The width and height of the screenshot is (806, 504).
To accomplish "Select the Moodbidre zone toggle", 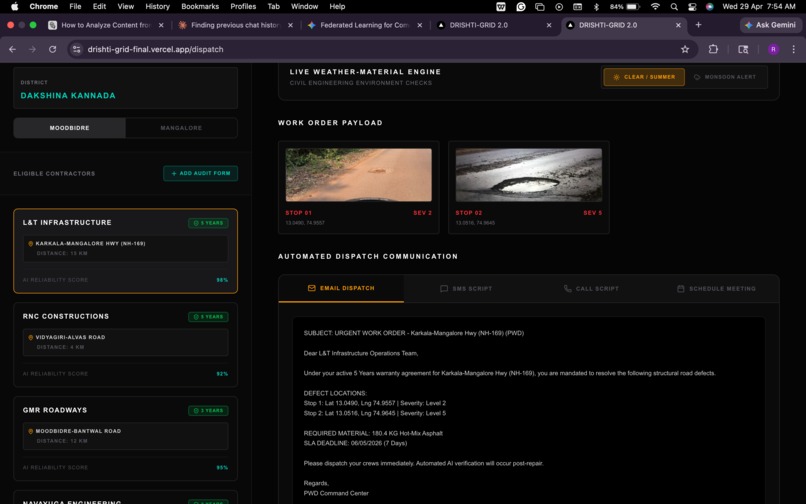I will [x=69, y=128].
